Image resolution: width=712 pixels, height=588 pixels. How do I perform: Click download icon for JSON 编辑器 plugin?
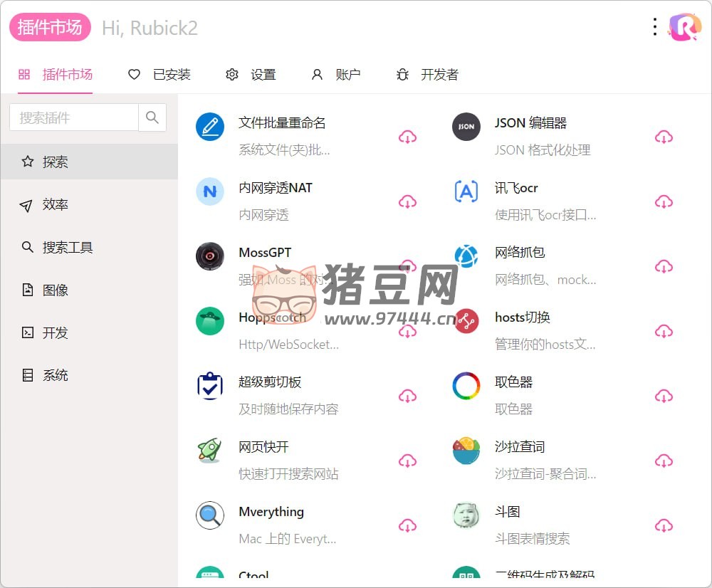coord(664,137)
